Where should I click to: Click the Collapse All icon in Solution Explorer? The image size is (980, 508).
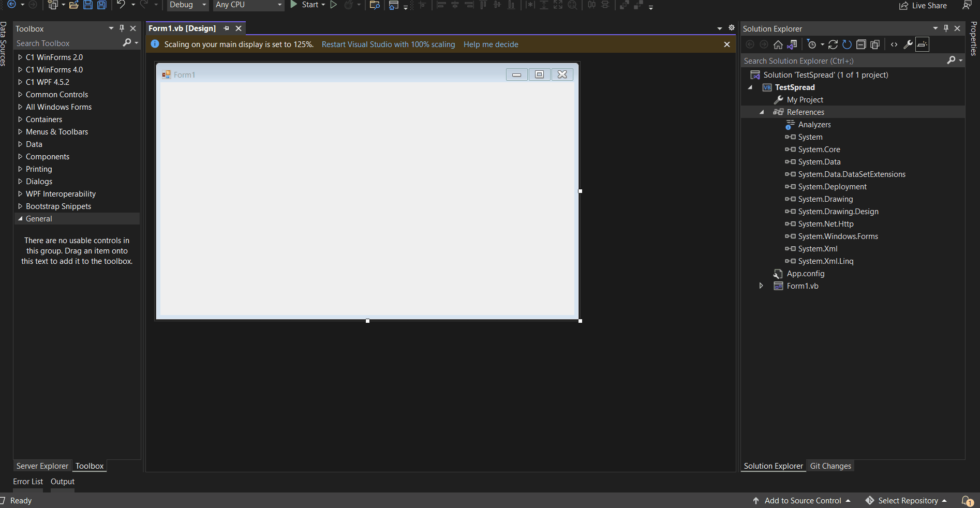(x=861, y=44)
